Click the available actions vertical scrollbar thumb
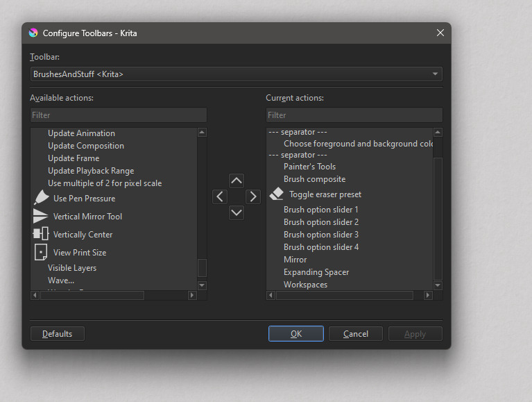The width and height of the screenshot is (532, 402). click(x=202, y=268)
